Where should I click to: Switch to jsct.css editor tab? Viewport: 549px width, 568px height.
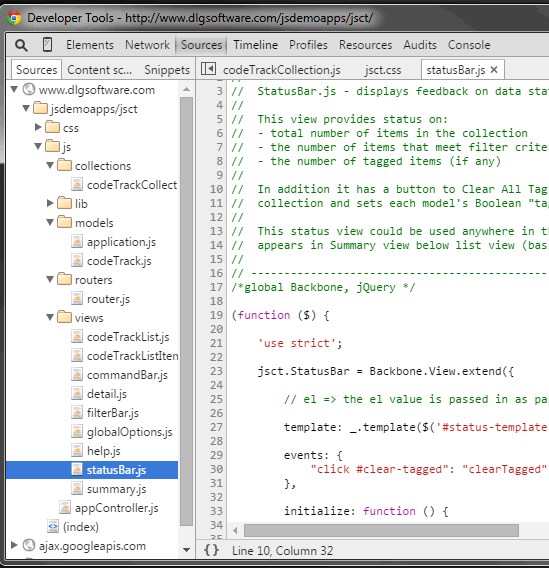click(x=383, y=70)
